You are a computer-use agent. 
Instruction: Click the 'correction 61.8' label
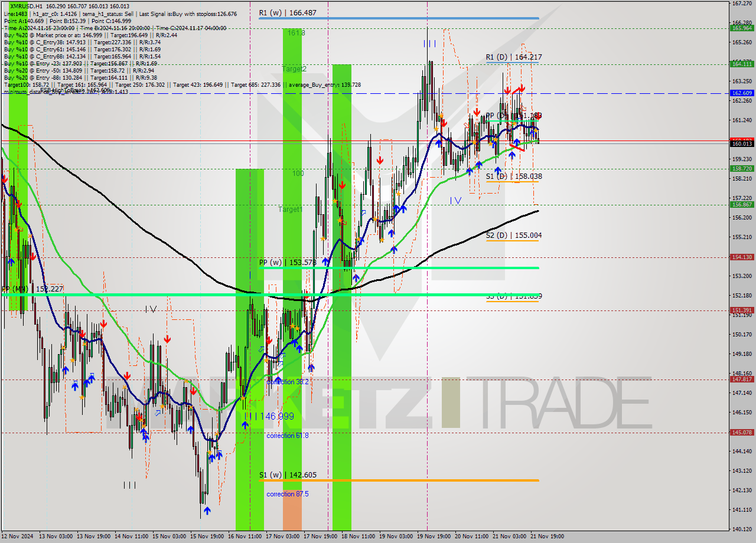(288, 436)
